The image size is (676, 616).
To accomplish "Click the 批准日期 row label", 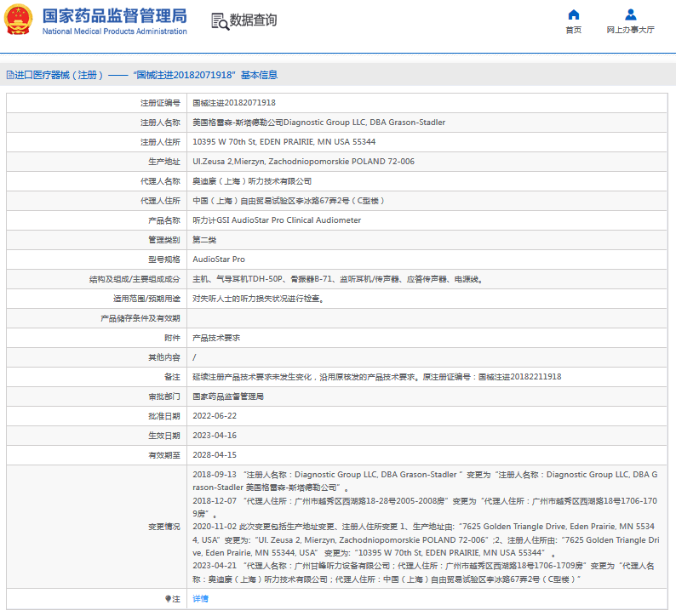I will tap(164, 416).
